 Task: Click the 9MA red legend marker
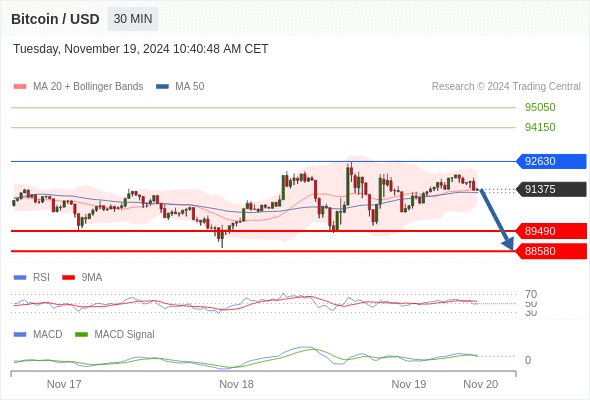[68, 278]
